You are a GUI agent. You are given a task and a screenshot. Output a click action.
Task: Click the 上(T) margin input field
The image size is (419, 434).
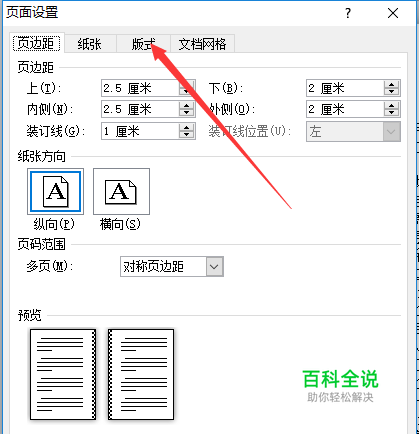coord(140,88)
